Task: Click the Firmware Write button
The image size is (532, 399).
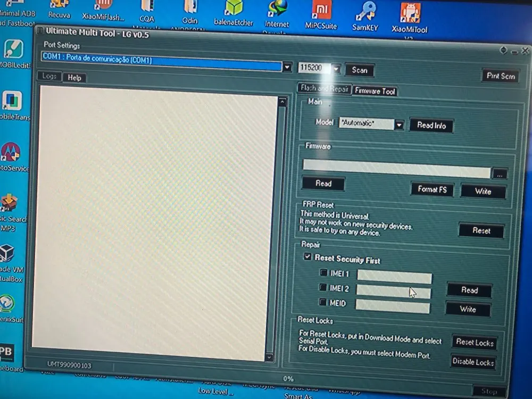Action: click(x=483, y=192)
